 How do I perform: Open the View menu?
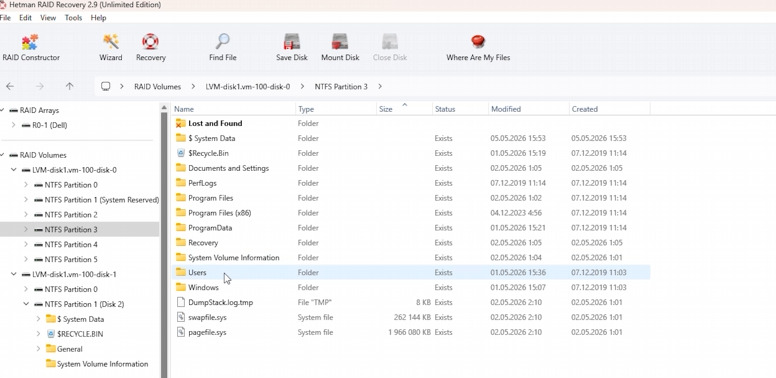click(48, 18)
